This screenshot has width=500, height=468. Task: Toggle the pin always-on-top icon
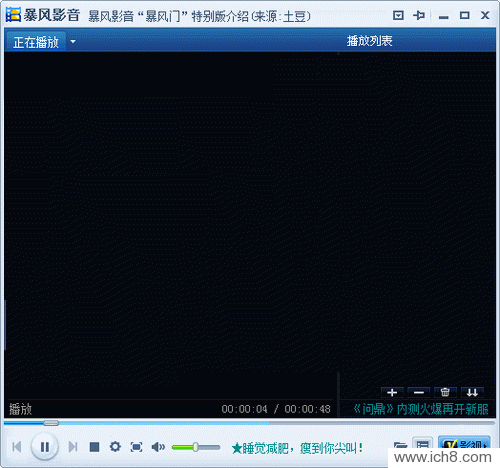tap(419, 15)
